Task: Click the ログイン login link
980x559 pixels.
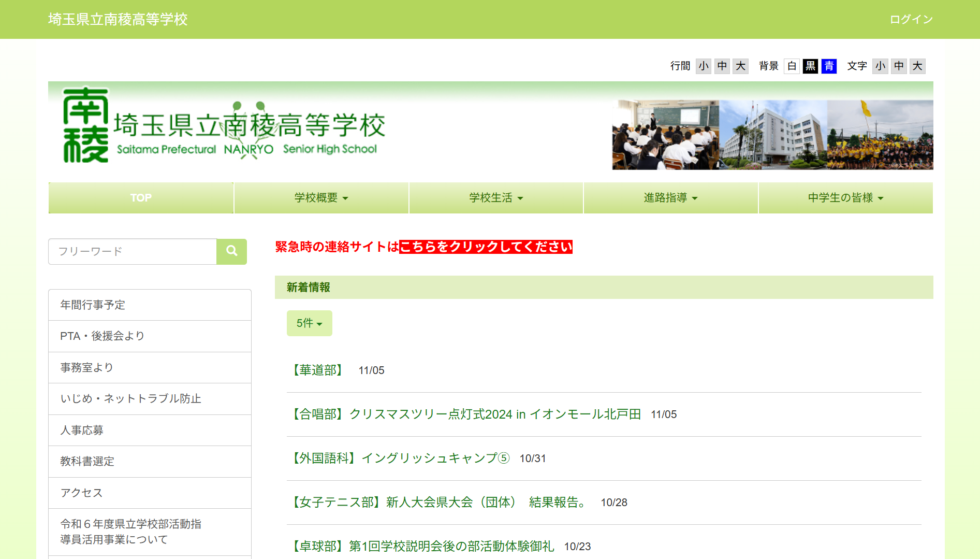Action: [x=911, y=19]
